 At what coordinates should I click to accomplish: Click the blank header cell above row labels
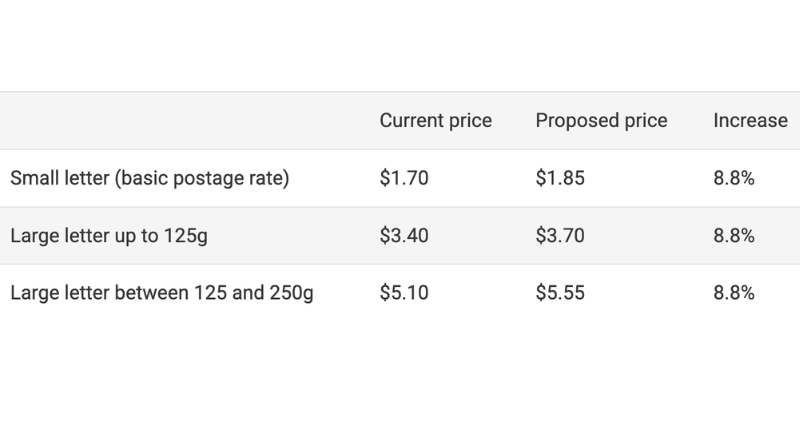click(x=180, y=121)
